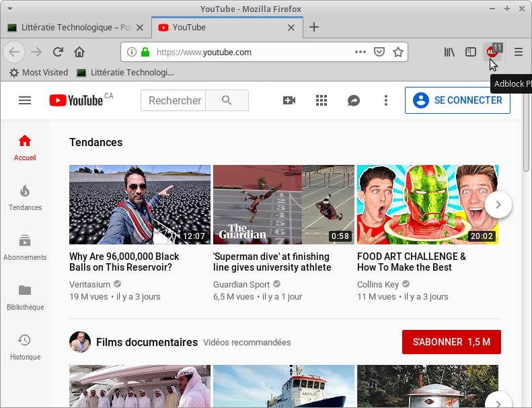
Task: Click the create video camera icon
Action: [x=289, y=100]
